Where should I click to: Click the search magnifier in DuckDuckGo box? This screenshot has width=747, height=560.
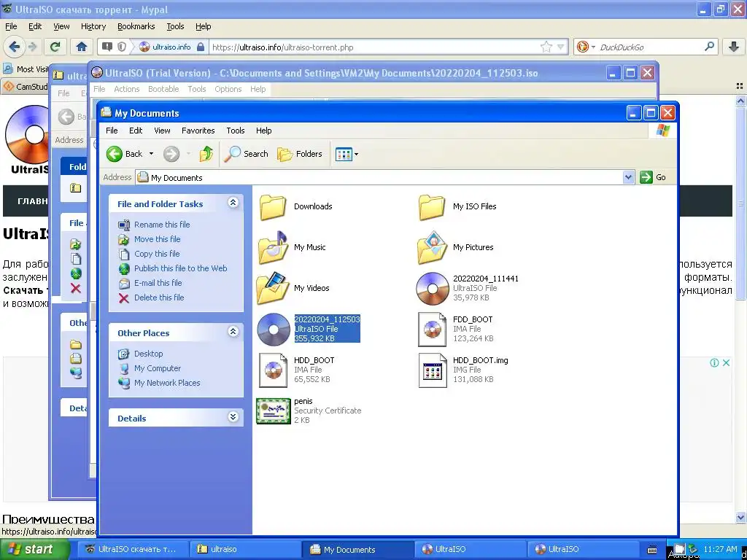(x=709, y=47)
